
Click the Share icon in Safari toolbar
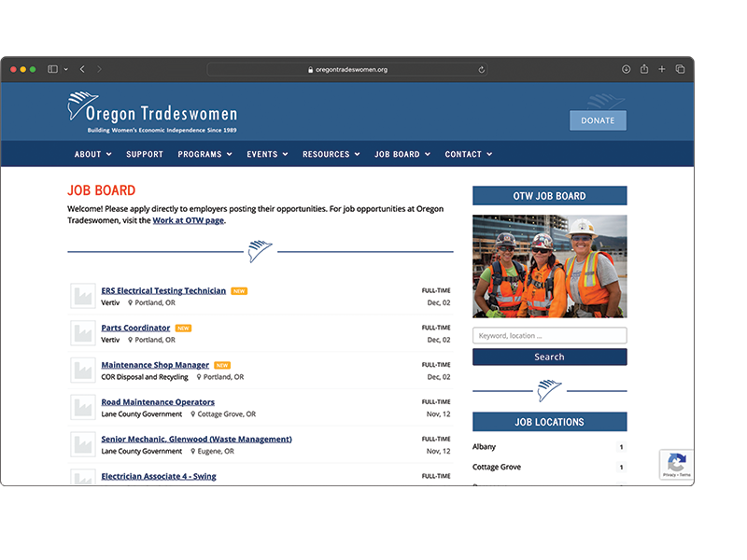(x=644, y=69)
